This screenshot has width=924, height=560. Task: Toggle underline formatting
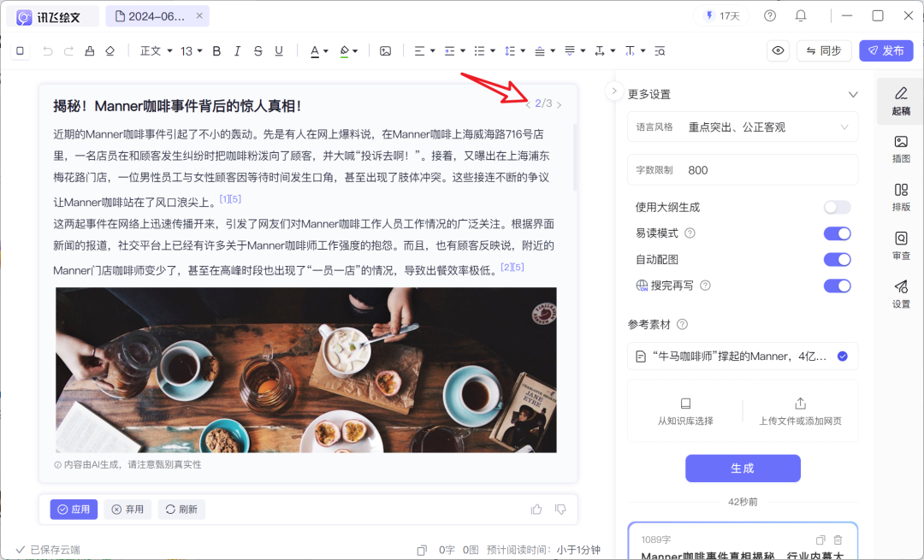click(279, 51)
